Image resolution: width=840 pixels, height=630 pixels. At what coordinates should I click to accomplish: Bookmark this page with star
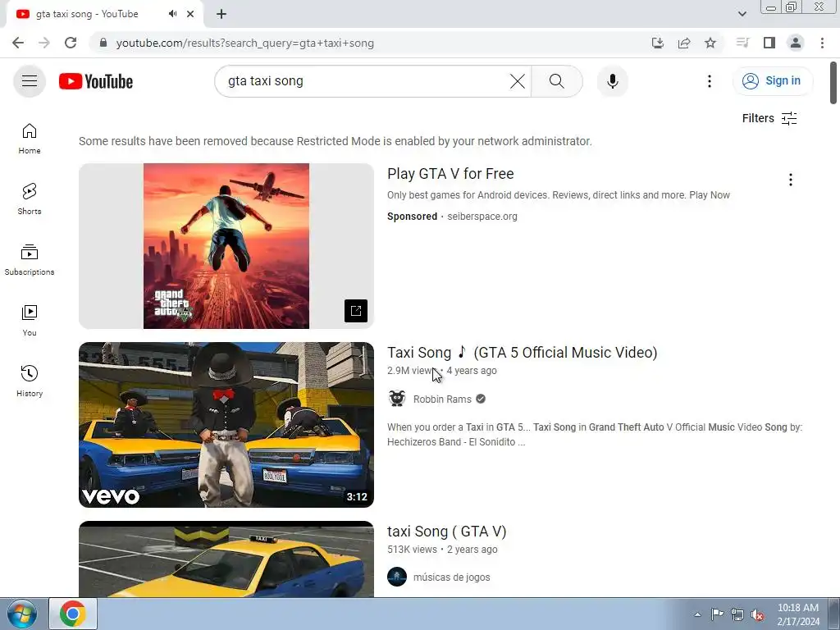coord(710,43)
